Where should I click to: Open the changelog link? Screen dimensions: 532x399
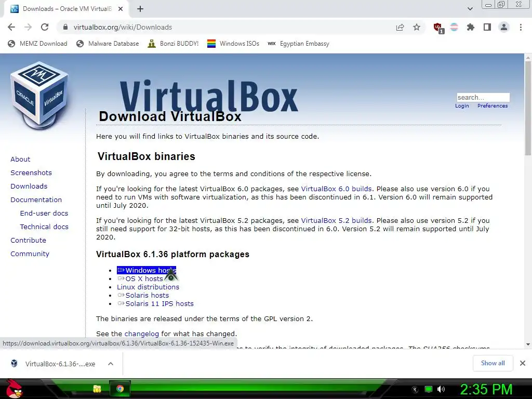tap(141, 334)
